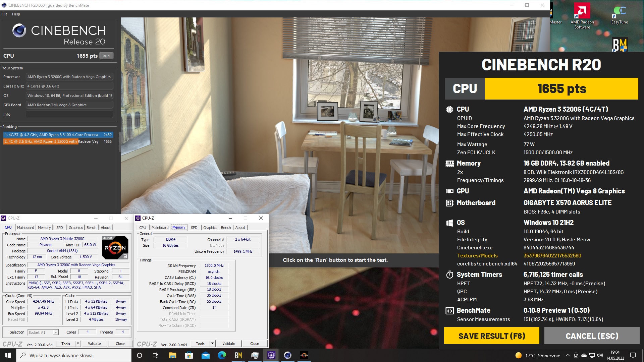Click Core Speed value 4247.49 MHz
The width and height of the screenshot is (644, 362).
point(43,302)
